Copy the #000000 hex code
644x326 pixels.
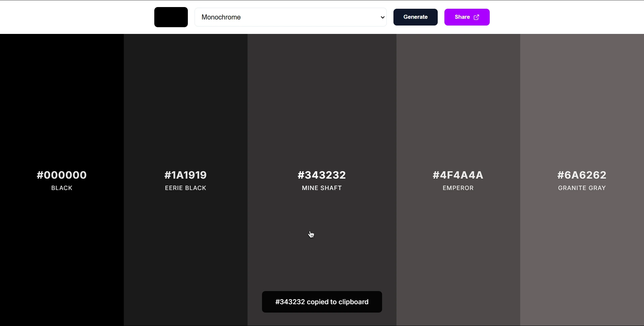point(61,175)
